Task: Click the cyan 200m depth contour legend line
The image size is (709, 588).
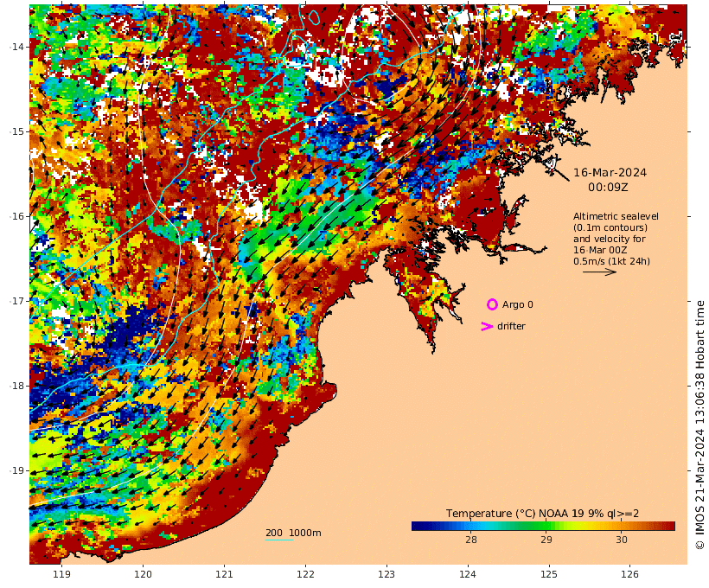Action: pos(279,540)
